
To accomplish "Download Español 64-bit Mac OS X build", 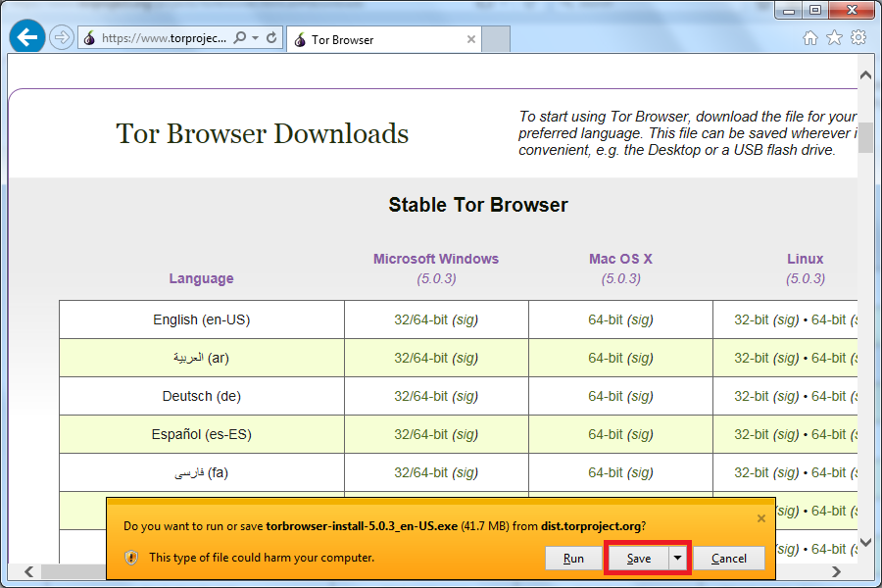I will pos(606,434).
